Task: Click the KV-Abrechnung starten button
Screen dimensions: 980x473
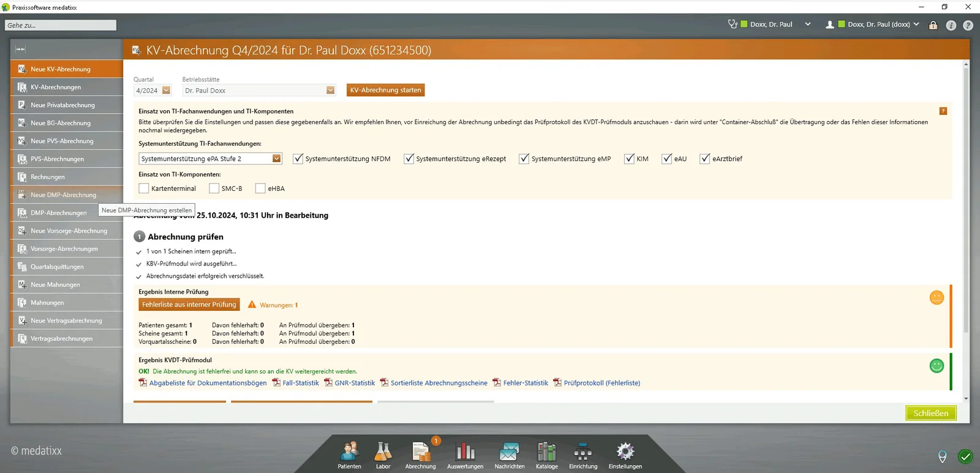Action: [386, 90]
